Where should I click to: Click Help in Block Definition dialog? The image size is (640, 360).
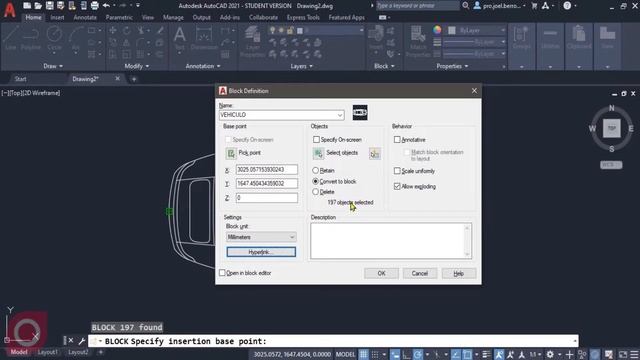pyautogui.click(x=459, y=273)
